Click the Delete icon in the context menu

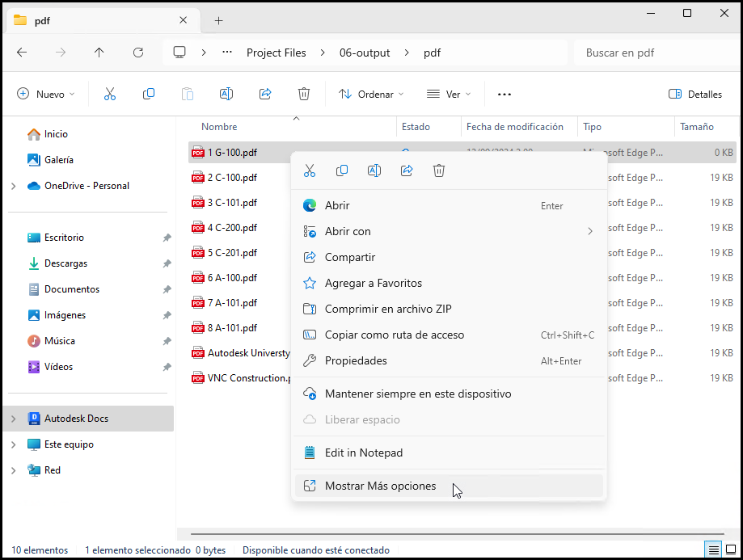click(x=439, y=171)
